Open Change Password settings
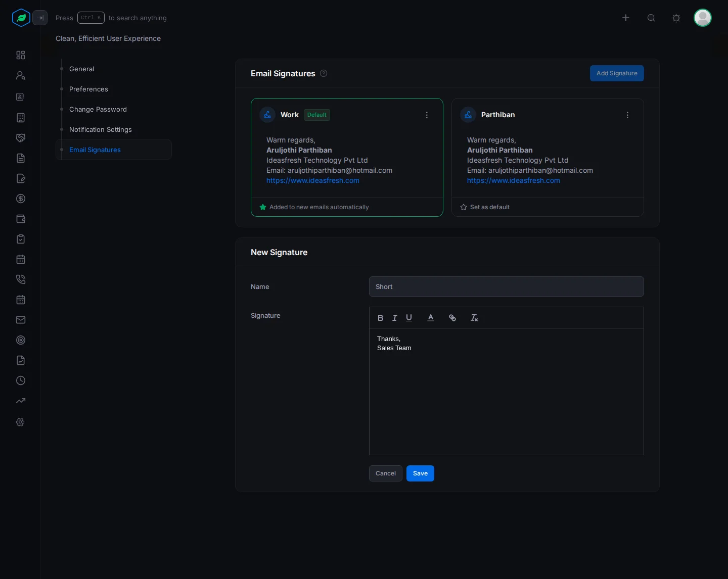 (98, 109)
